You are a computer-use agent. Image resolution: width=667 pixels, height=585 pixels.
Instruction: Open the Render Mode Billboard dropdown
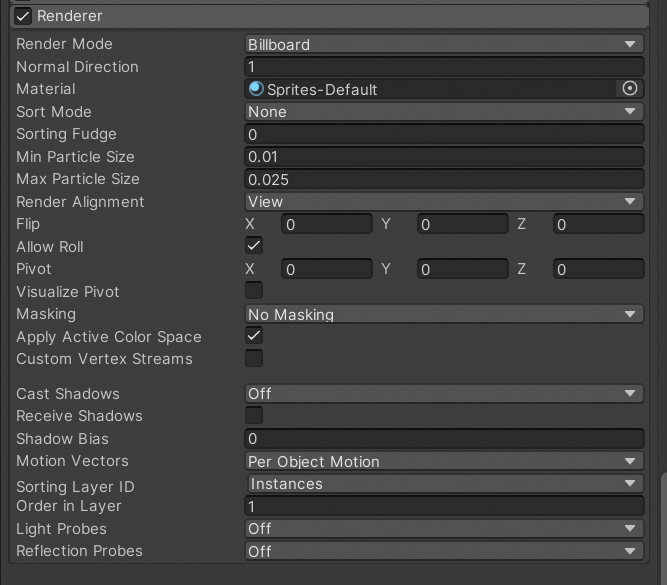(444, 44)
